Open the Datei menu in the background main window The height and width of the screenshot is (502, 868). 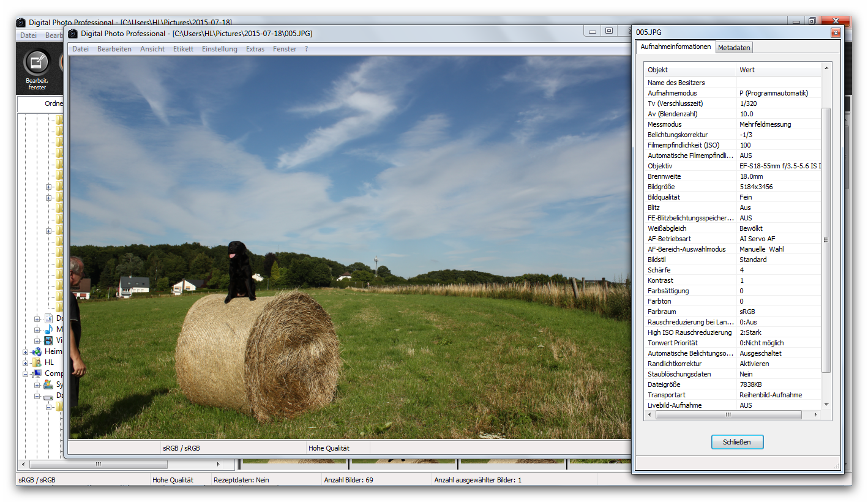pyautogui.click(x=29, y=36)
